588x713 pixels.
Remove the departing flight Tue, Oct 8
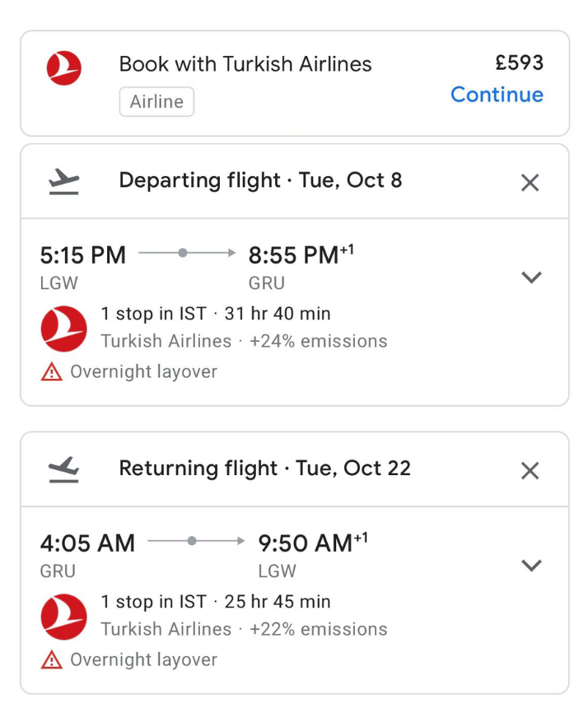click(530, 183)
